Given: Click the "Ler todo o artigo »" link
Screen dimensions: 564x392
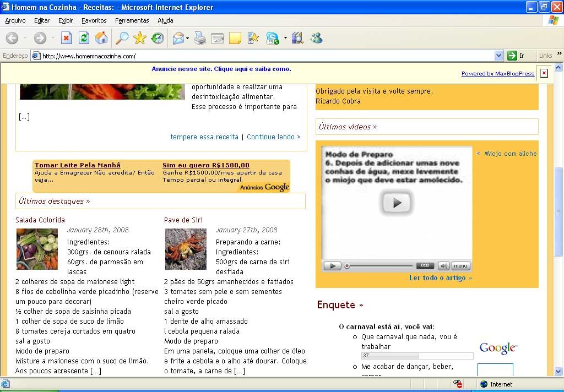Looking at the screenshot, I should (x=440, y=278).
